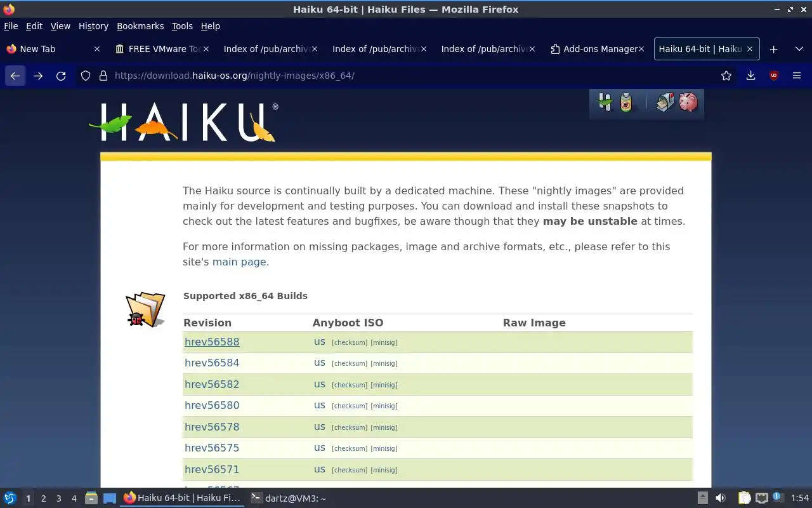Open the Firefox downloads panel
The image size is (812, 508).
click(750, 76)
